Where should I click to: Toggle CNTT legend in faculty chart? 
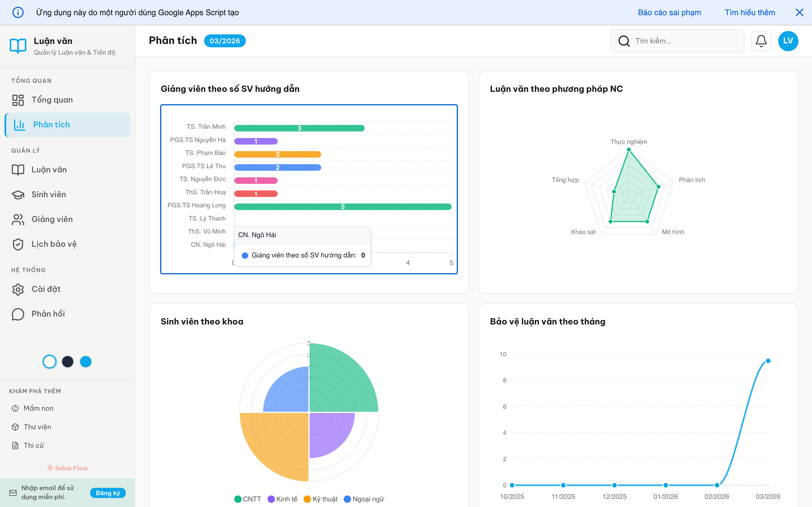(248, 499)
